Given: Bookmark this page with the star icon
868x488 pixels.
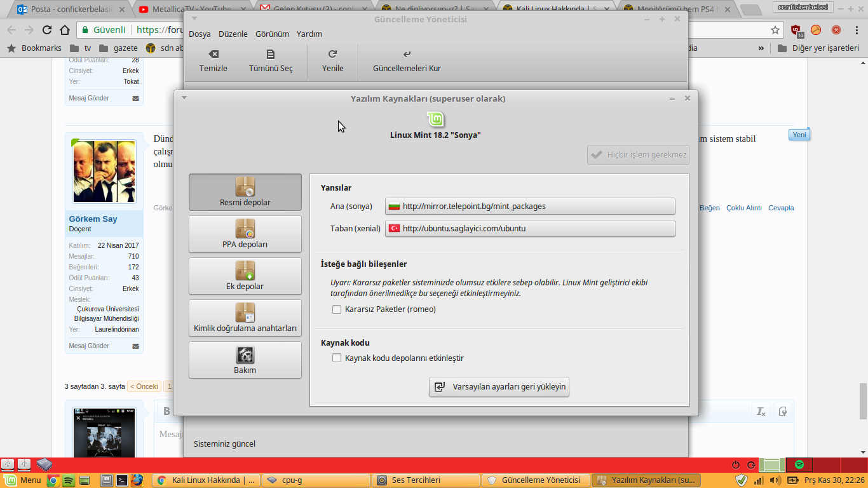Looking at the screenshot, I should point(775,30).
